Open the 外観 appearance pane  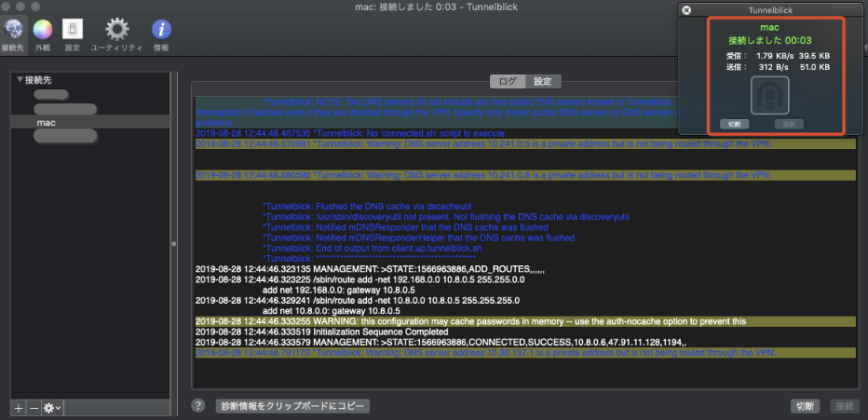43,35
